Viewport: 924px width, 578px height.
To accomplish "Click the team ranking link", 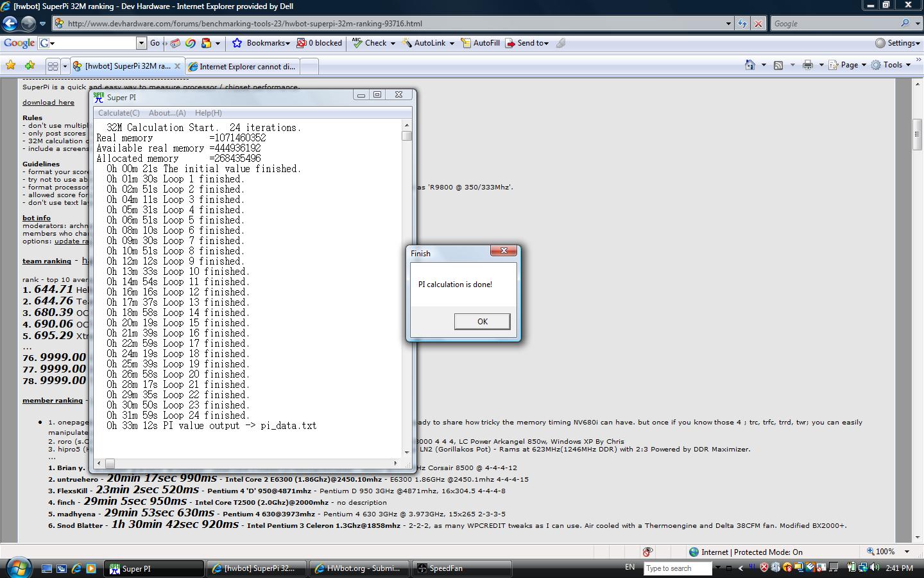I will click(47, 261).
